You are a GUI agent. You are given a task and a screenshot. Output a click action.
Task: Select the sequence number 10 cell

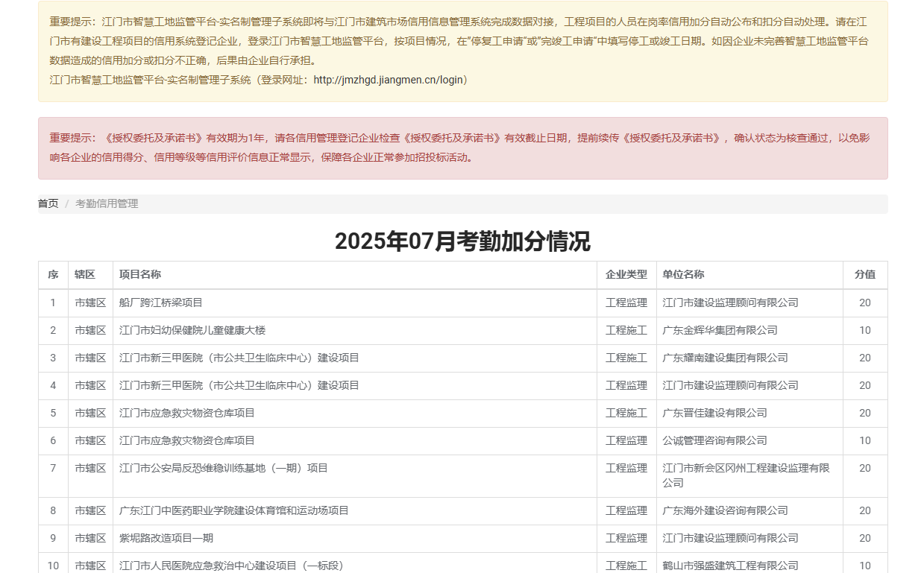point(53,563)
